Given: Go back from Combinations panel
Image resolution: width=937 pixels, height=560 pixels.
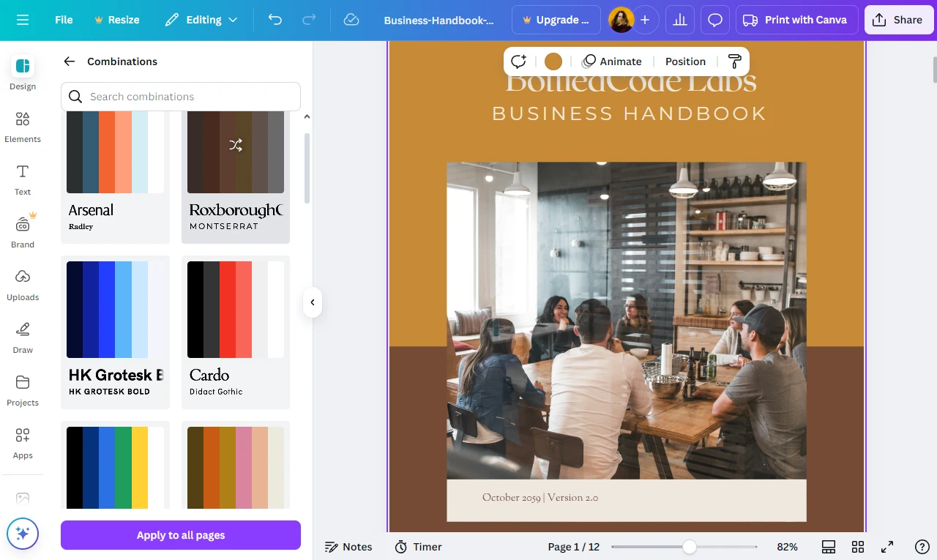Looking at the screenshot, I should pos(70,61).
